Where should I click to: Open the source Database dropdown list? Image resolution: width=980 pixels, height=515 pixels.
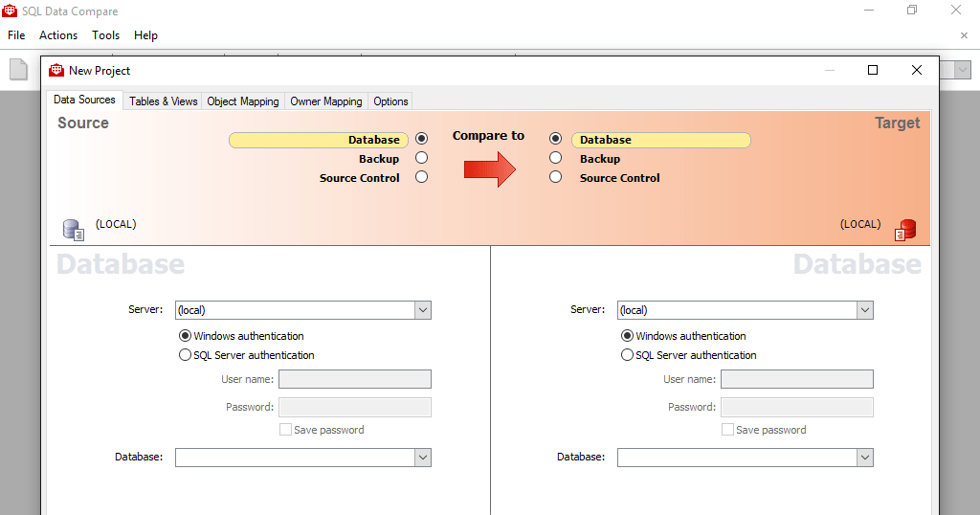422,458
